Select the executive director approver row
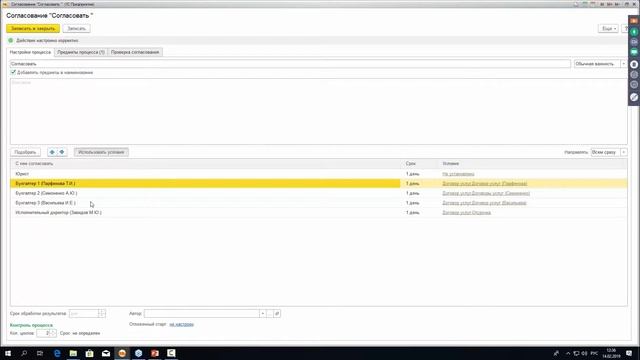 tap(318, 213)
